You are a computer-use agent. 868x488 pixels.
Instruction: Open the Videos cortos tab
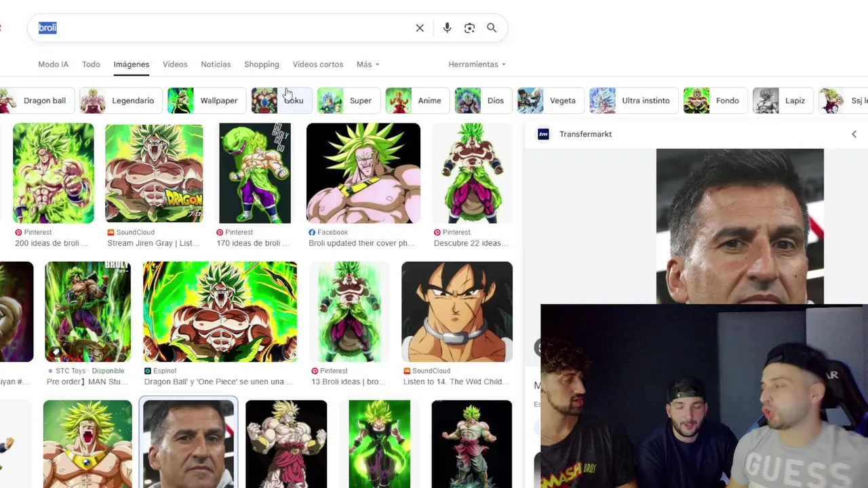pos(318,64)
